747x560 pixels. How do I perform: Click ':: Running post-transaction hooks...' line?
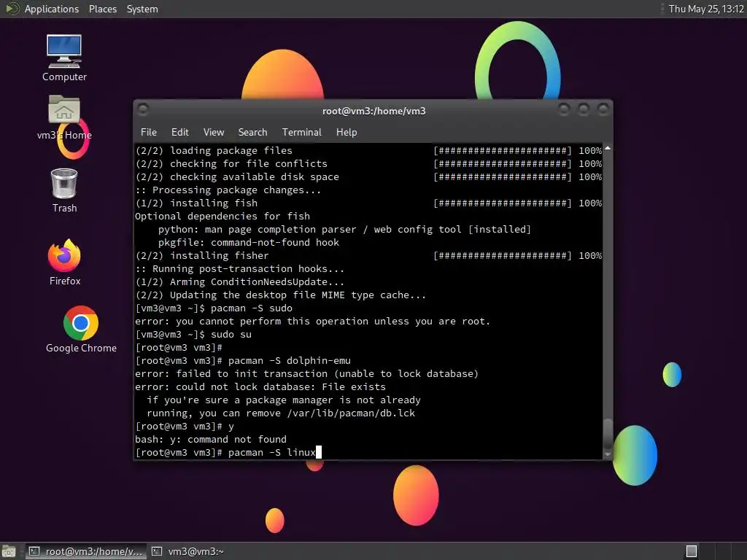(x=239, y=268)
